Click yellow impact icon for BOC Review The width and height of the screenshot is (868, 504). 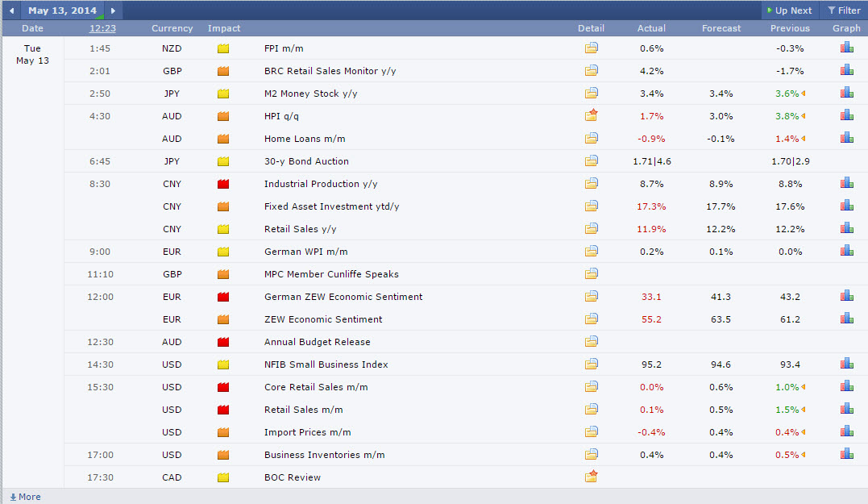pyautogui.click(x=223, y=477)
